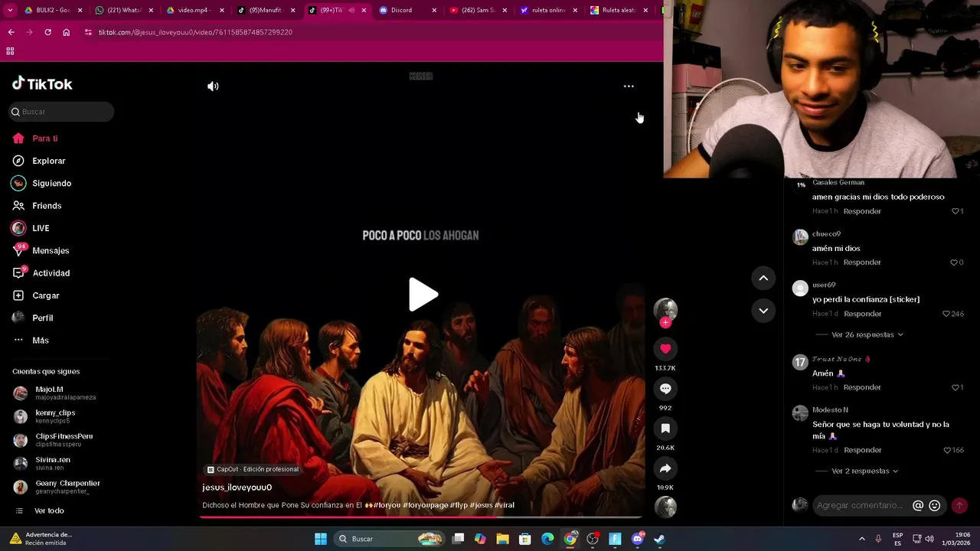Play the paused TikTok video

coord(423,295)
